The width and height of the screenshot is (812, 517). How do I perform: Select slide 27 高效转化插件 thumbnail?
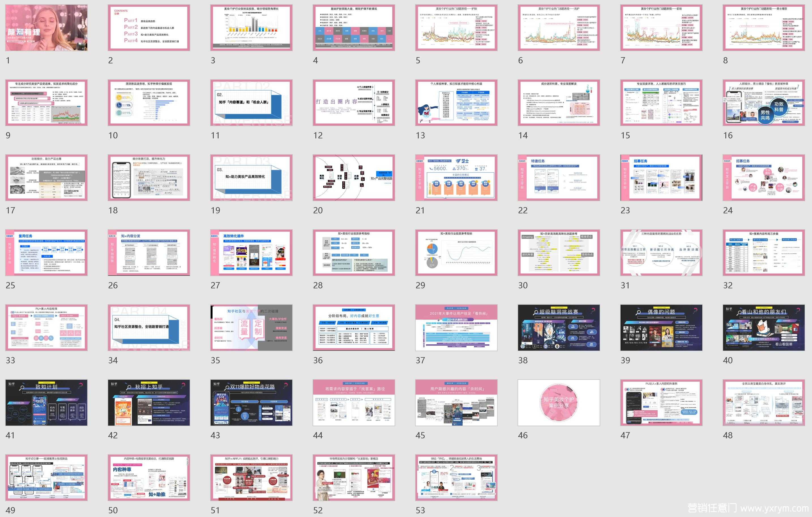pos(251,253)
